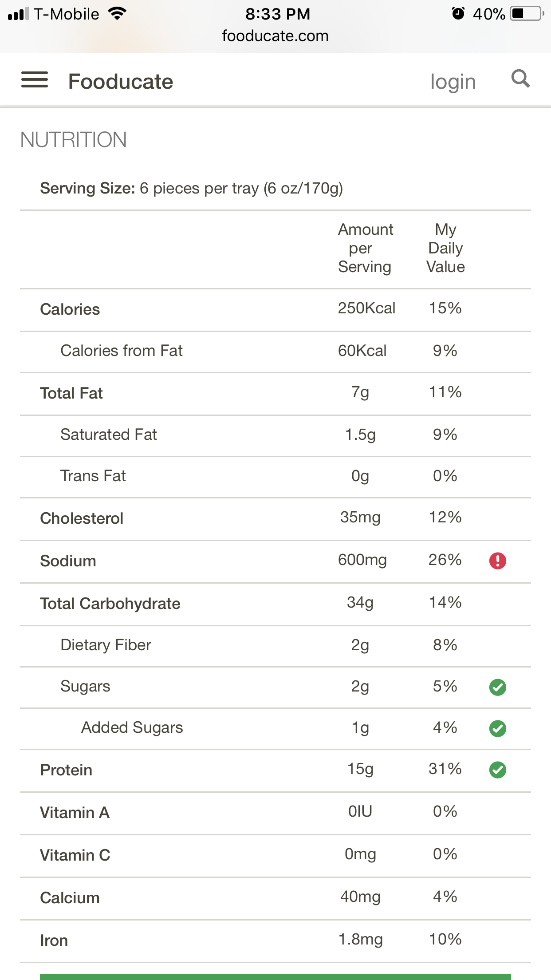Select the Total Carbohydrate row
The image size is (551, 980).
pyautogui.click(x=275, y=604)
